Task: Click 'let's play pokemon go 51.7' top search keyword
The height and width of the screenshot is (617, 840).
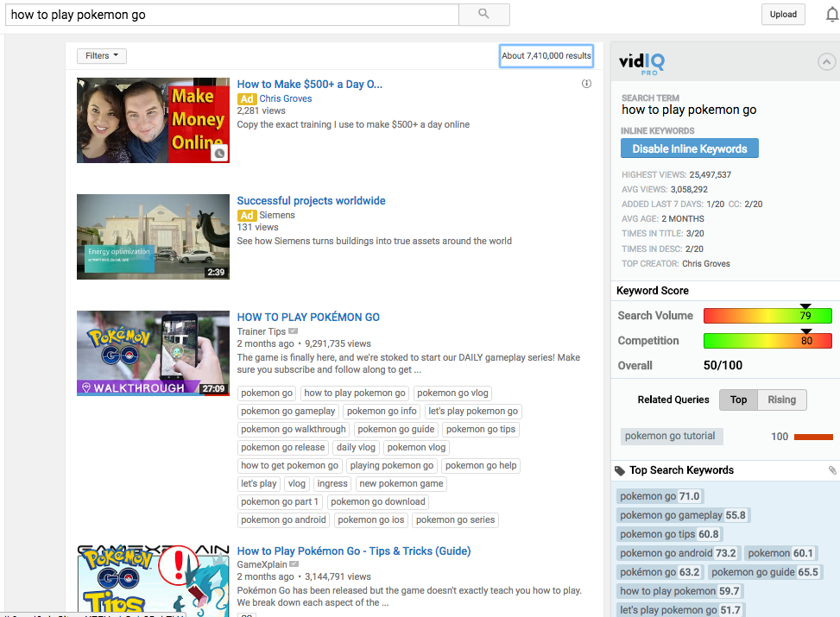Action: click(679, 610)
